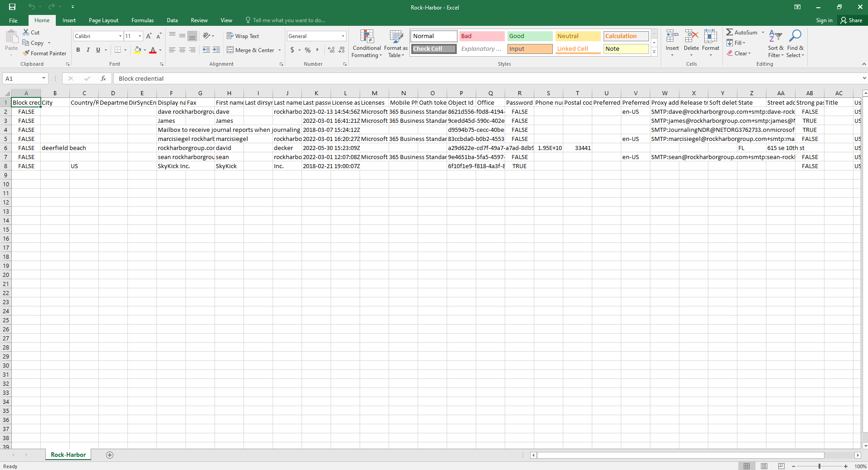
Task: Apply the Good cell style
Action: 530,36
